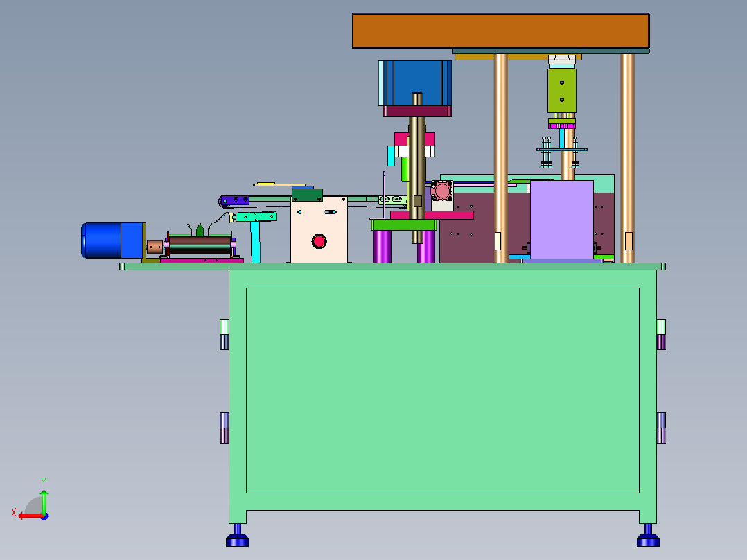Viewport: 747px width, 560px height.
Task: Select the upper right cabinet hinge
Action: 661,335
